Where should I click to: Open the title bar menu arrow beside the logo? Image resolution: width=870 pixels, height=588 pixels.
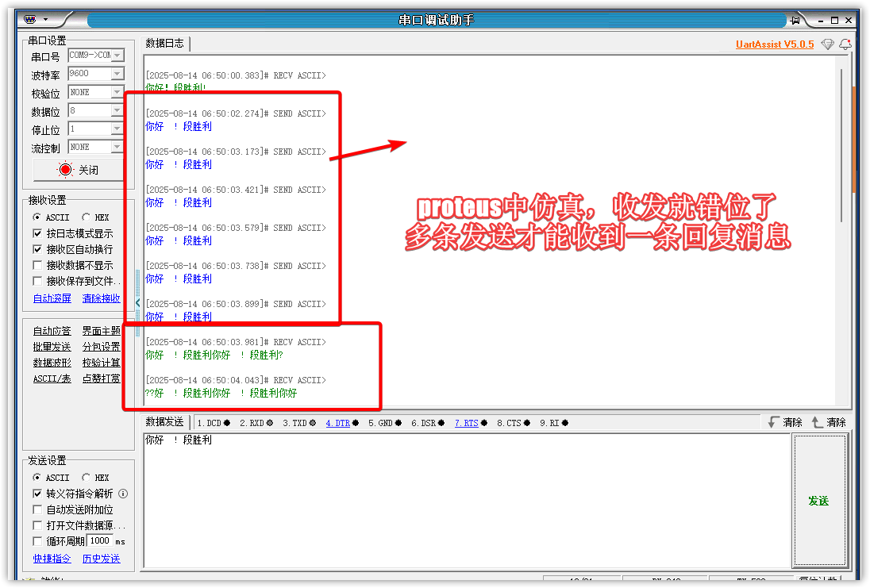point(46,20)
